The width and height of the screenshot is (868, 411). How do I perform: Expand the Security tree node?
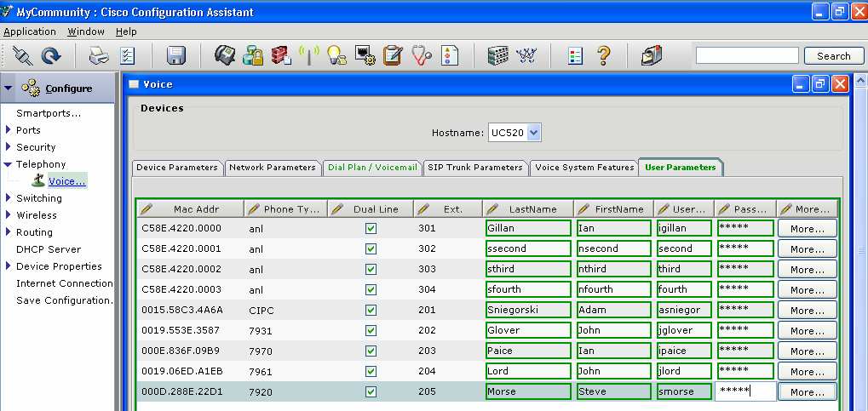click(x=8, y=147)
